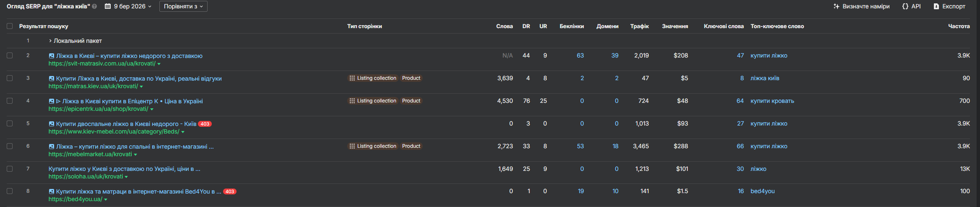
Task: Click the red 403 badge on bed4you result
Action: click(x=229, y=191)
